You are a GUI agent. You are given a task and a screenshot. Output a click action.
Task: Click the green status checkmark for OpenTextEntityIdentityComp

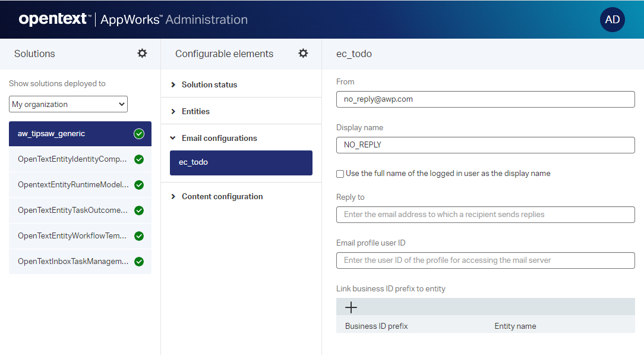coord(139,159)
